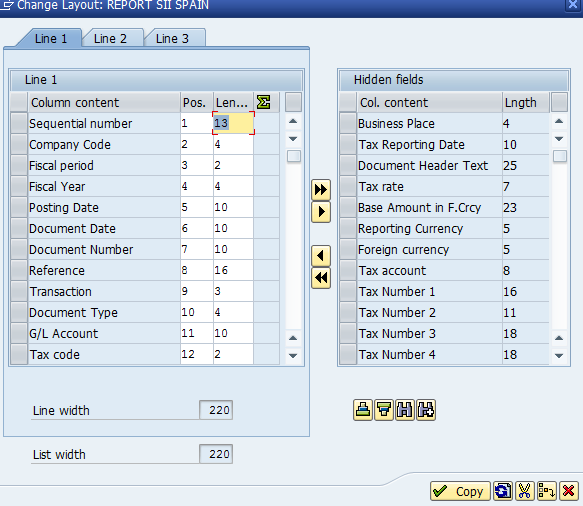The width and height of the screenshot is (583, 506).
Task: Click the table settings corner button of Line 1
Action: click(x=293, y=102)
